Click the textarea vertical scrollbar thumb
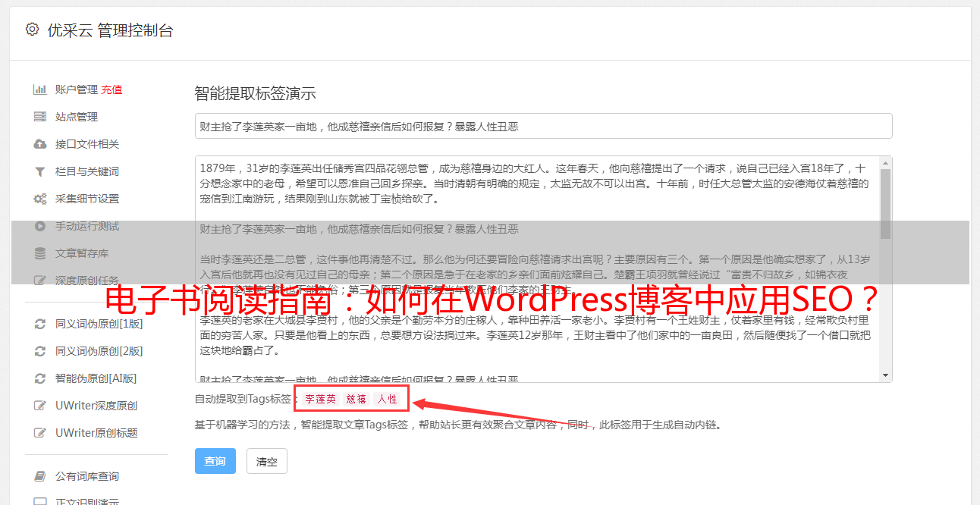The height and width of the screenshot is (505, 980). [x=885, y=203]
